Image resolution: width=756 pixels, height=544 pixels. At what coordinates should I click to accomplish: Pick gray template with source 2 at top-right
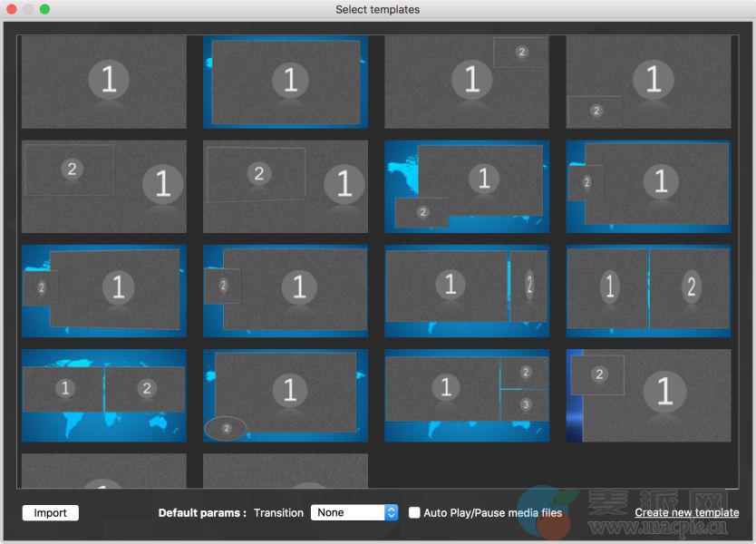coord(467,82)
